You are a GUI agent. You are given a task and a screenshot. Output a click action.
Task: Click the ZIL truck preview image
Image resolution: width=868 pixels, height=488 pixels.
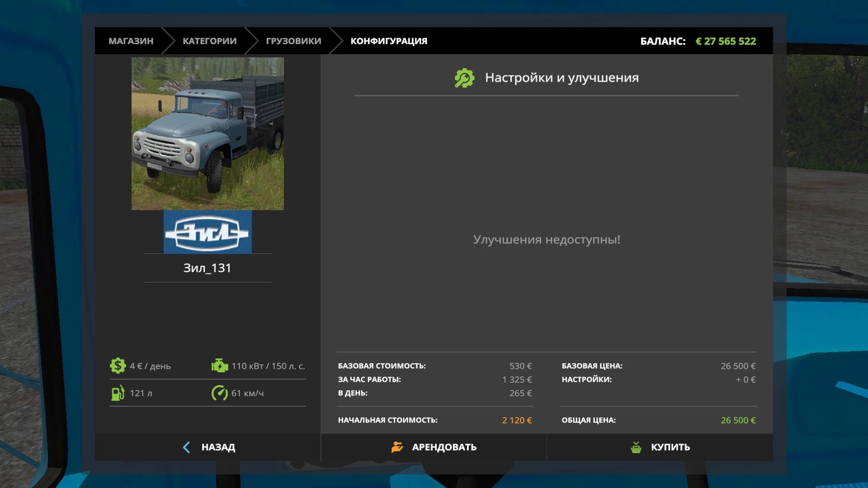[207, 133]
